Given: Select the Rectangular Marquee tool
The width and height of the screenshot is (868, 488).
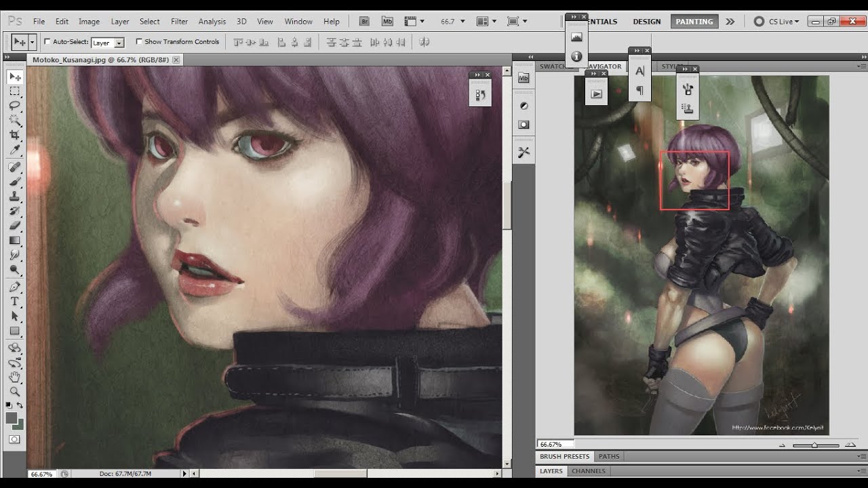Looking at the screenshot, I should coord(14,91).
